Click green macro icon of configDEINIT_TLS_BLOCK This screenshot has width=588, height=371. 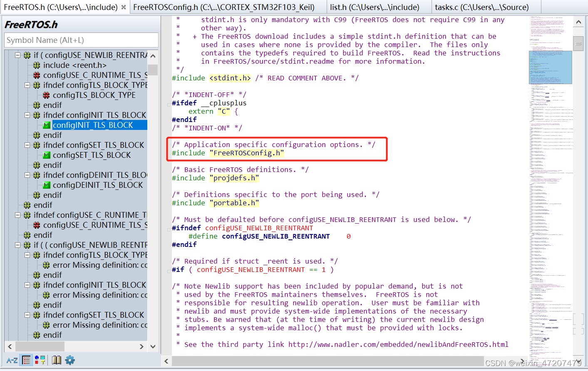(47, 185)
